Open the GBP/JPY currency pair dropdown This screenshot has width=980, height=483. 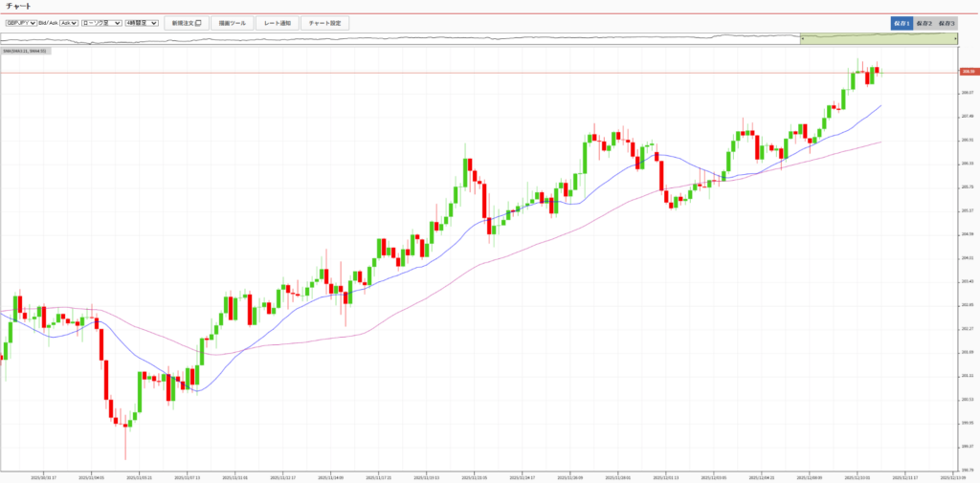20,22
